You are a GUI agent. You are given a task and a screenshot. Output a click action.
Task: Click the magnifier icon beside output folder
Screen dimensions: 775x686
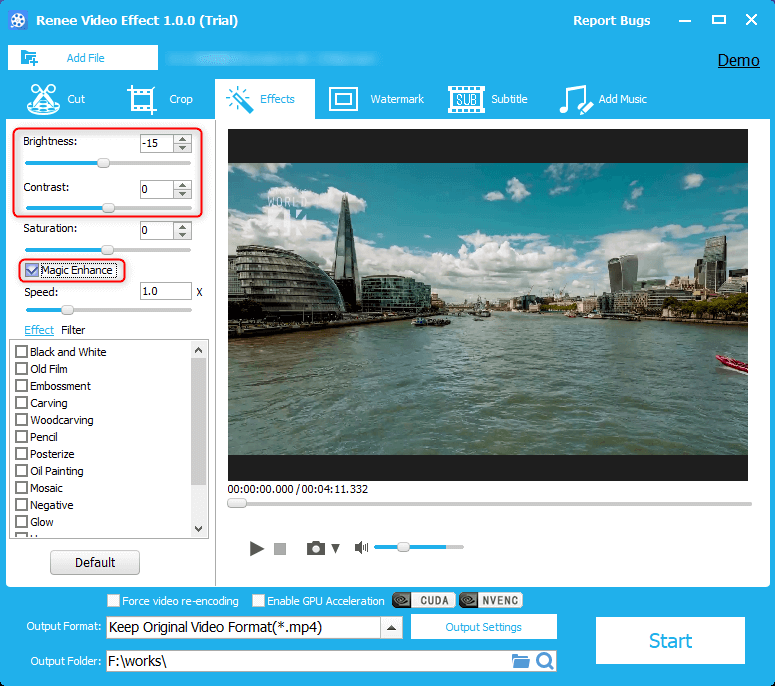544,661
